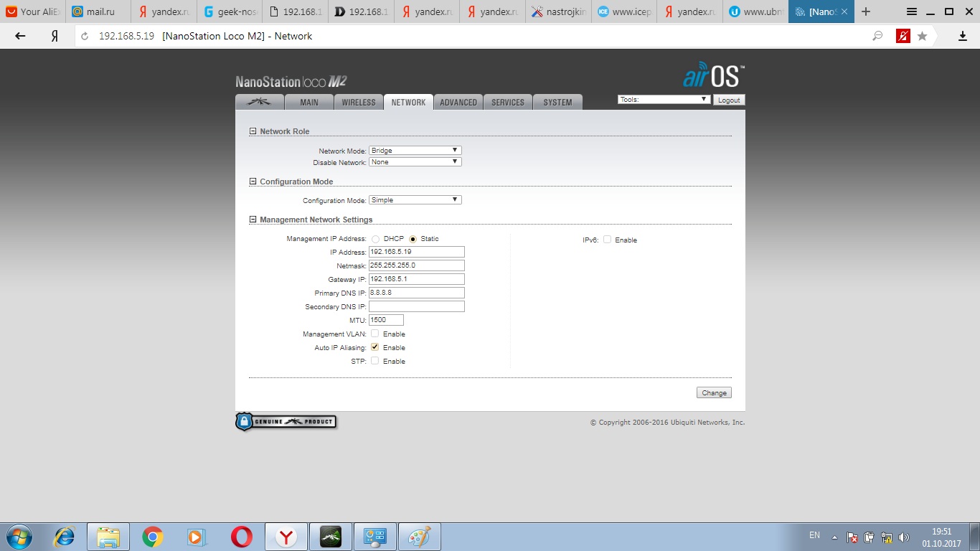Reload the page with the refresh icon
This screenshot has width=980, height=551.
pyautogui.click(x=85, y=36)
